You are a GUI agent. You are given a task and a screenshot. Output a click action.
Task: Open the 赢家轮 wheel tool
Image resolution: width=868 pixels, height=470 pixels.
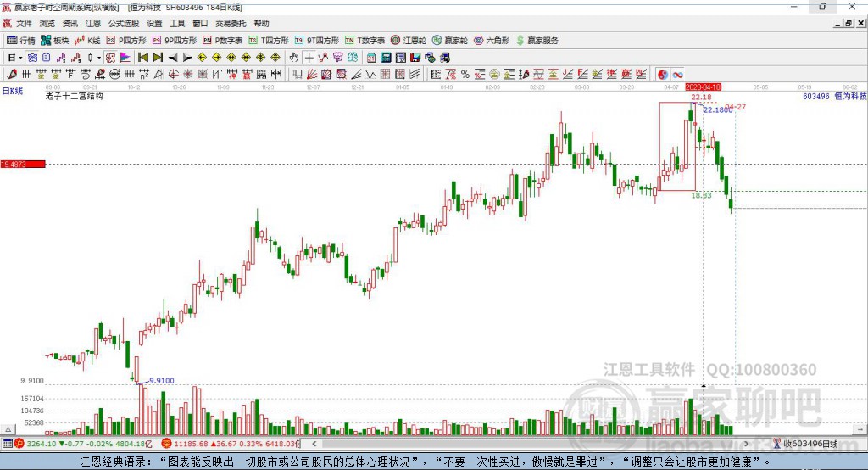[450, 41]
